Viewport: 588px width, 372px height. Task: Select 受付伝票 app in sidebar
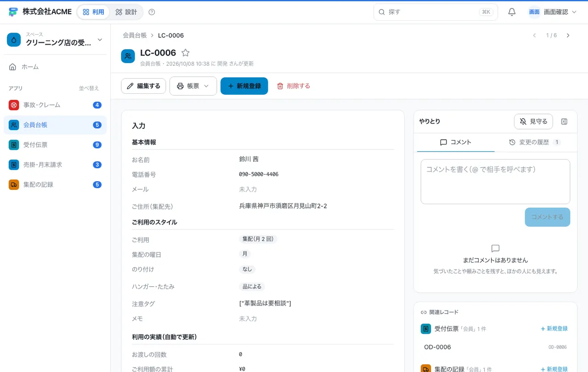[x=55, y=145]
